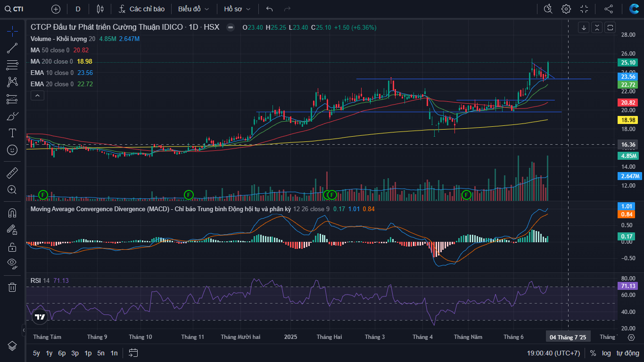This screenshot has height=362, width=644.
Task: Open Các chỉ báo indicators menu
Action: coord(141,9)
